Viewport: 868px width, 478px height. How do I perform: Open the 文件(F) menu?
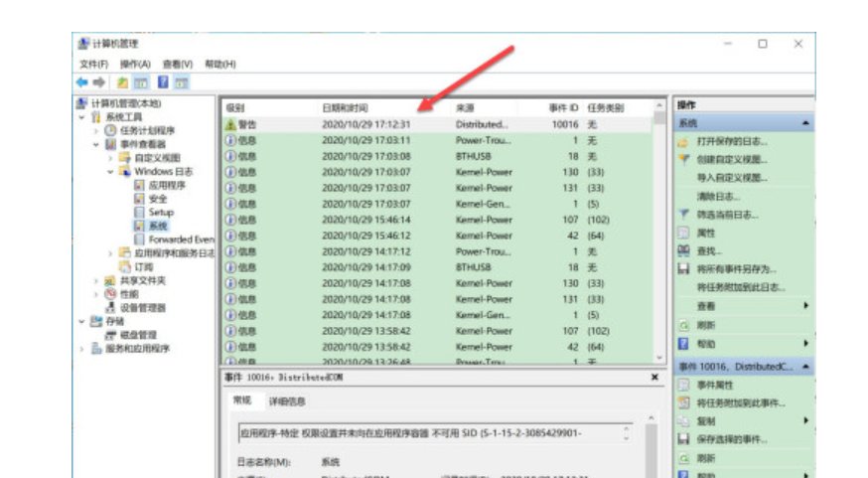[93, 65]
